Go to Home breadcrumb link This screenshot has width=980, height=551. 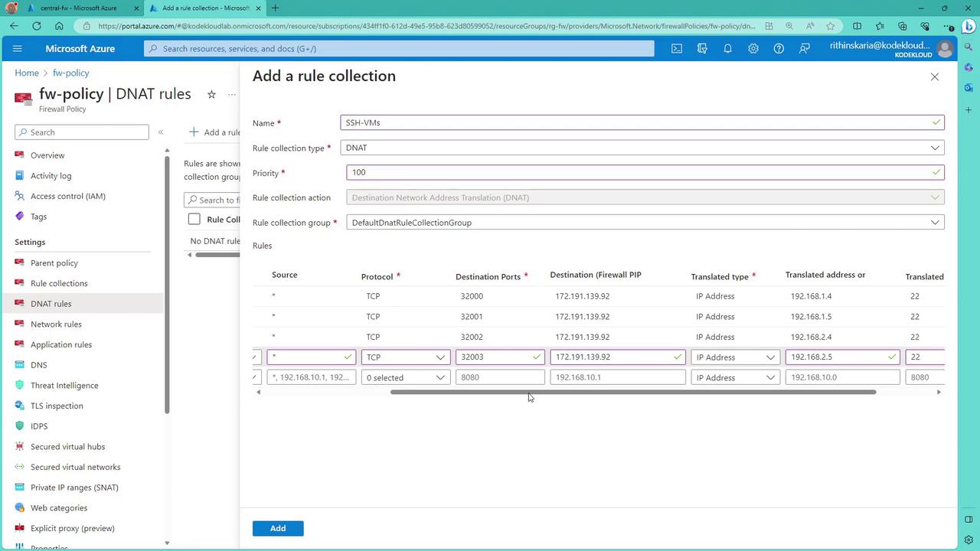coord(27,73)
